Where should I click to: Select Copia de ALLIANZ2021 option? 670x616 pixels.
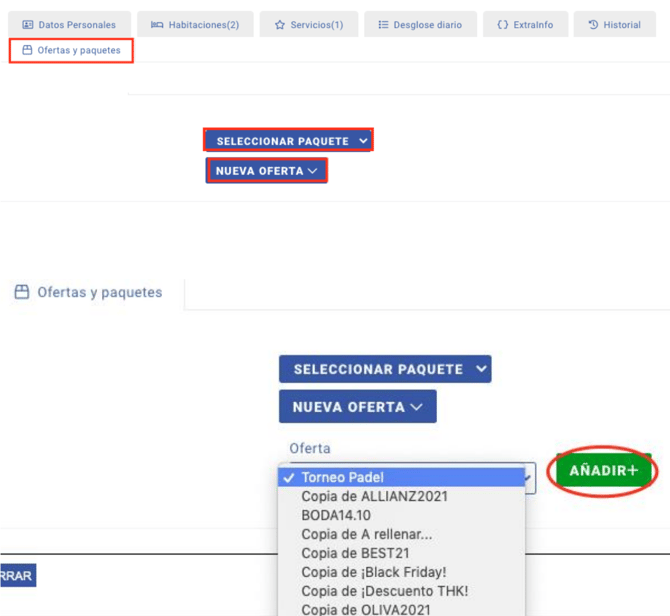pos(374,496)
